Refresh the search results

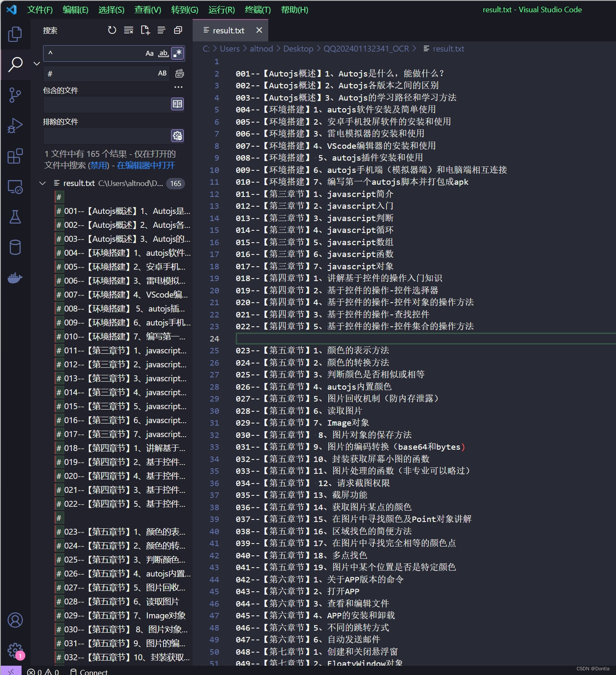pos(112,30)
